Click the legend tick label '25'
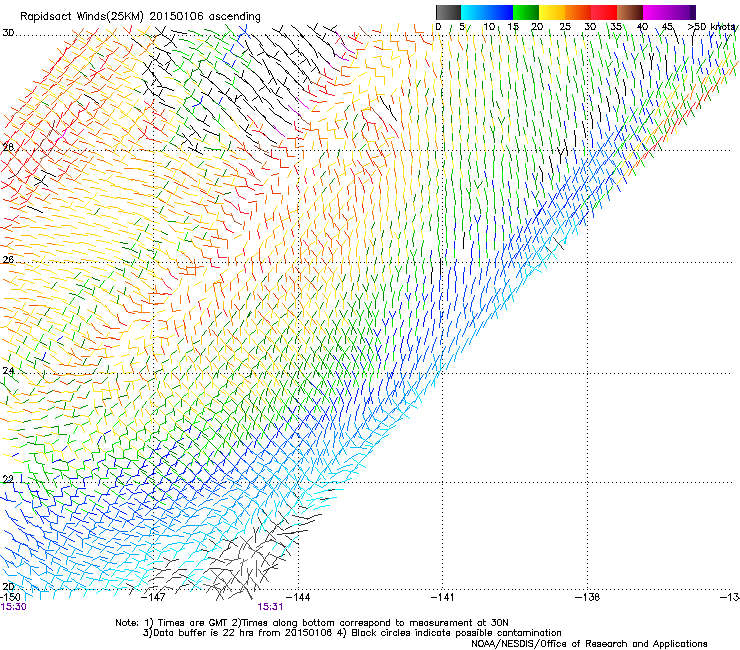740x650 pixels. pos(565,26)
